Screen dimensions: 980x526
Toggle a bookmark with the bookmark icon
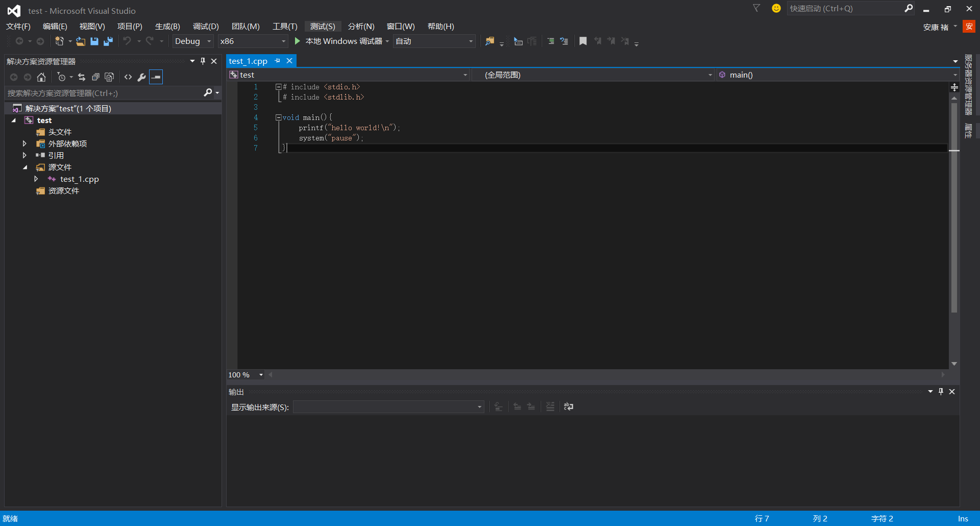[583, 41]
